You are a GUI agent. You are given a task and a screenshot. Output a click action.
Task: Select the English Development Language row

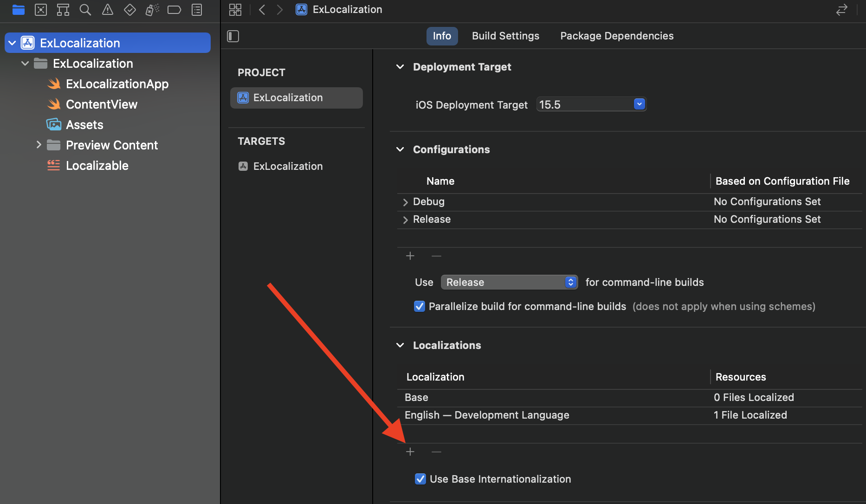[x=629, y=415]
